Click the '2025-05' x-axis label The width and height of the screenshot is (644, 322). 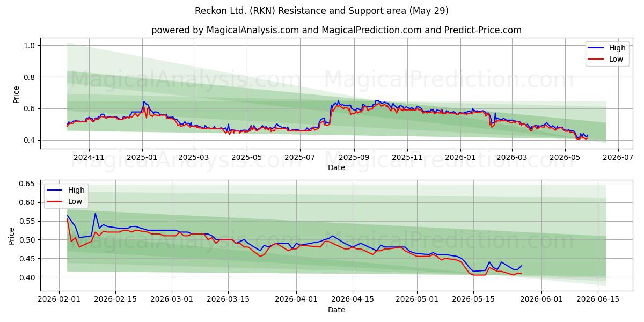[247, 157]
